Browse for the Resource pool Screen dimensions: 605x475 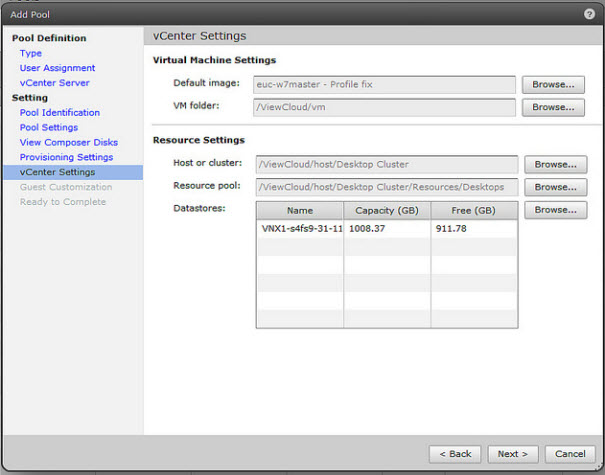pos(555,187)
